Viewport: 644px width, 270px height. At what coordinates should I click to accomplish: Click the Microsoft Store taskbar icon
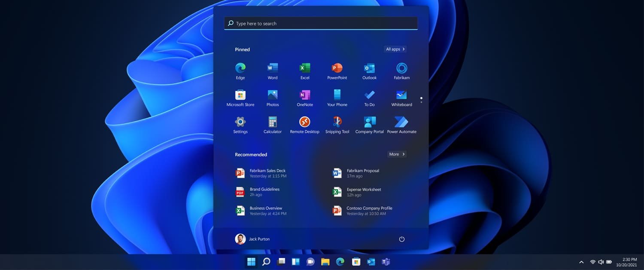click(x=356, y=262)
